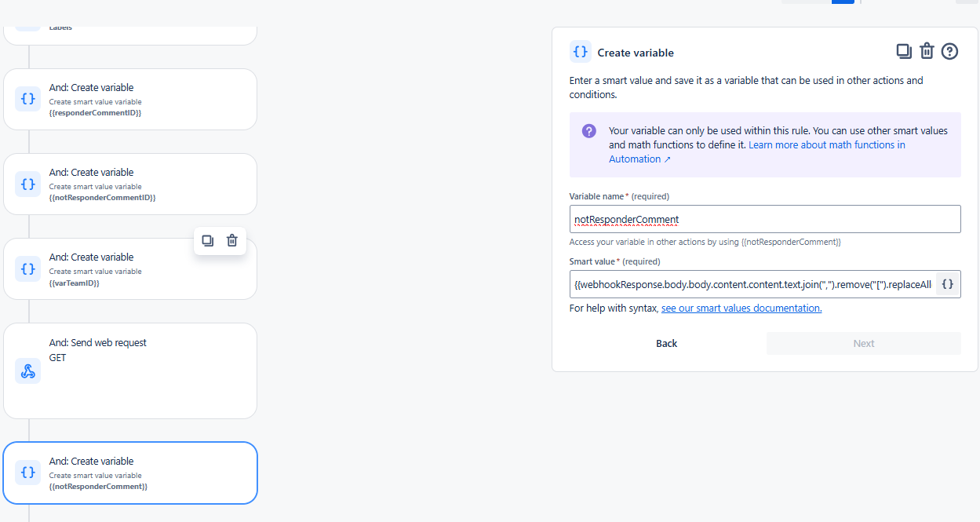Screen dimensions: 980x522
Task: Click the {{notResponderComment}} step text in the rule list
Action: 98,487
